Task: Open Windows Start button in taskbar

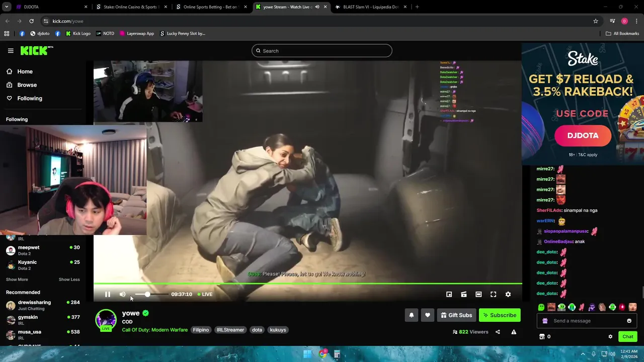Action: (x=307, y=354)
